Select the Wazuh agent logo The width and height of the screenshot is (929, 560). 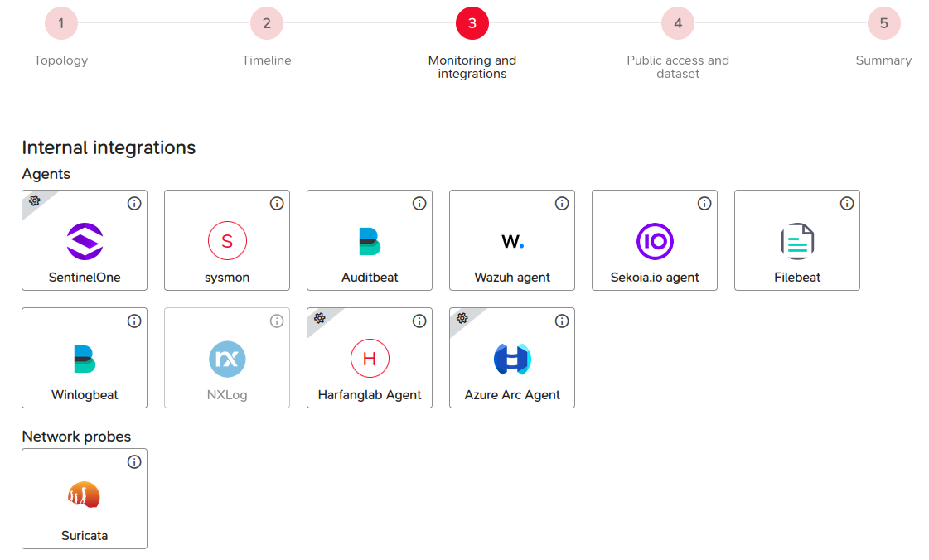pos(512,242)
